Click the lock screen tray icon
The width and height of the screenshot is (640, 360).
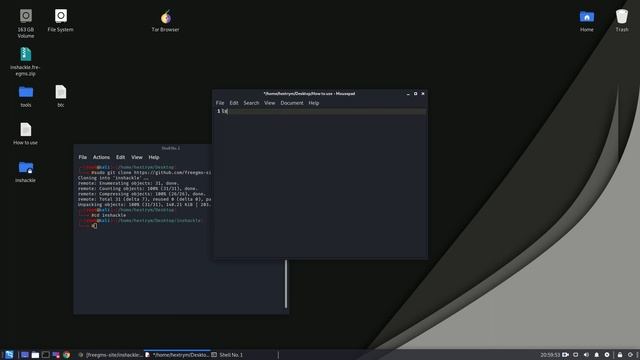[620, 355]
